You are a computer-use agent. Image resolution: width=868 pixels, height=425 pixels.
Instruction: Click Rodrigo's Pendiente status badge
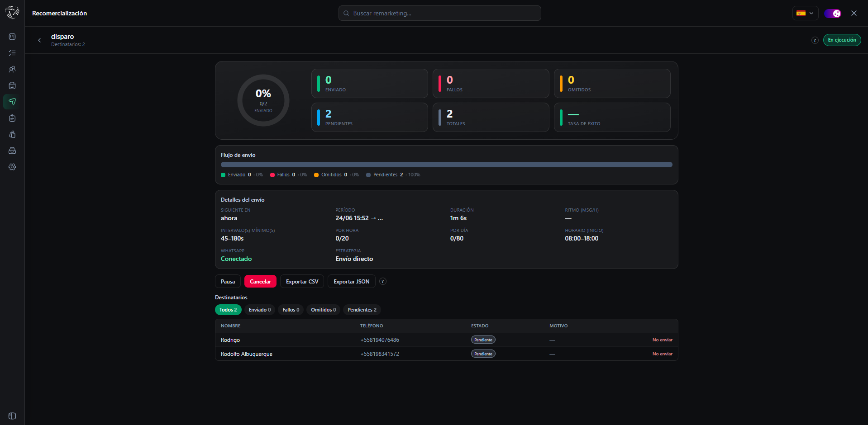[483, 340]
